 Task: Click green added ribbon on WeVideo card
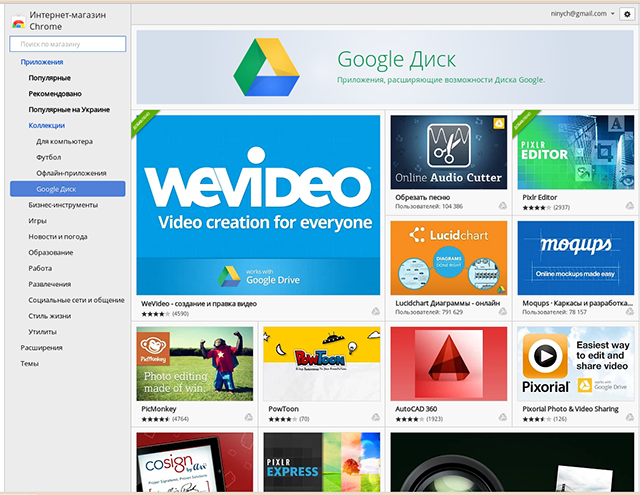click(144, 122)
